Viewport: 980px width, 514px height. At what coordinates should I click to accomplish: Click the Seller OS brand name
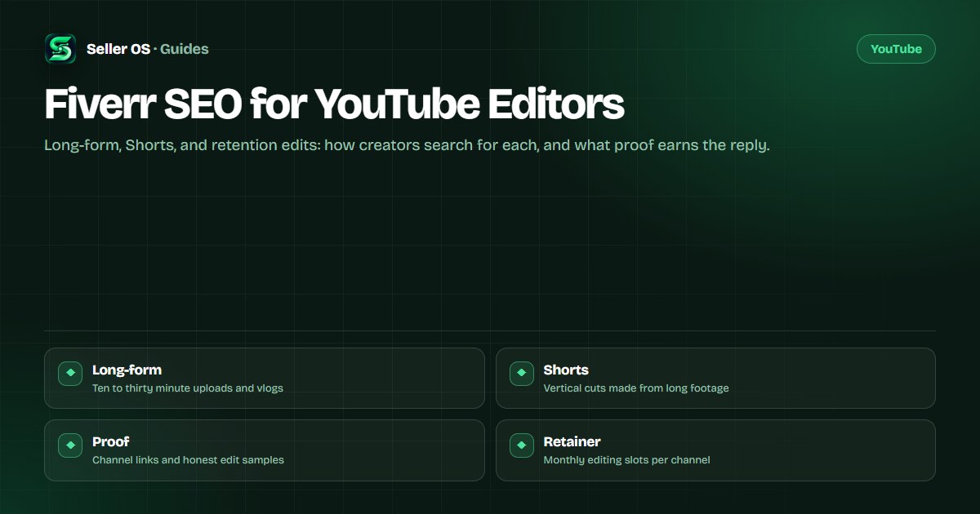click(x=118, y=49)
